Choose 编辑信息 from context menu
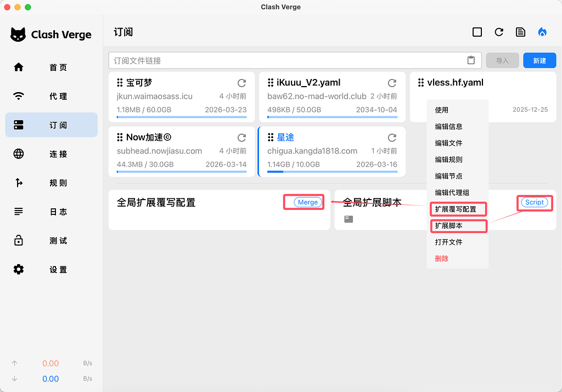The image size is (562, 392). (458, 126)
